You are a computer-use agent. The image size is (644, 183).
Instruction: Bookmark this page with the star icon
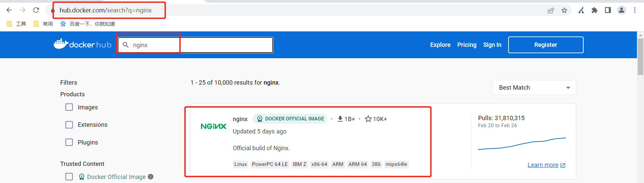[565, 10]
